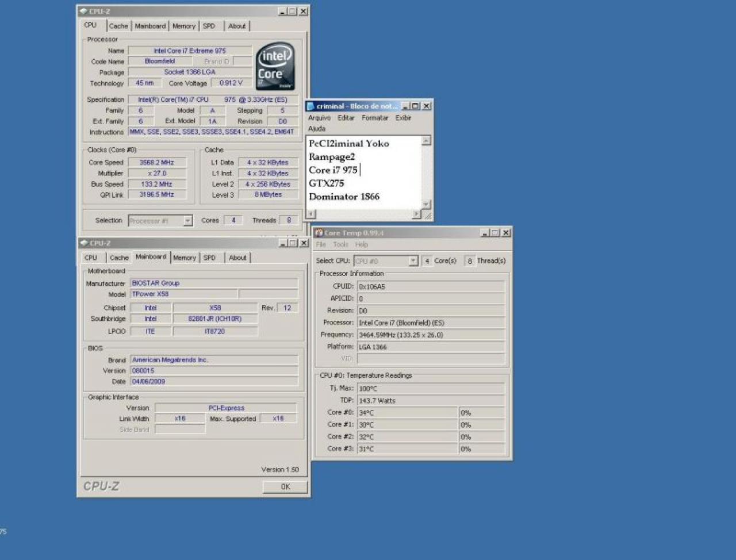The height and width of the screenshot is (560, 736).
Task: Click the Tj. Max value 100°C
Action: 431,389
